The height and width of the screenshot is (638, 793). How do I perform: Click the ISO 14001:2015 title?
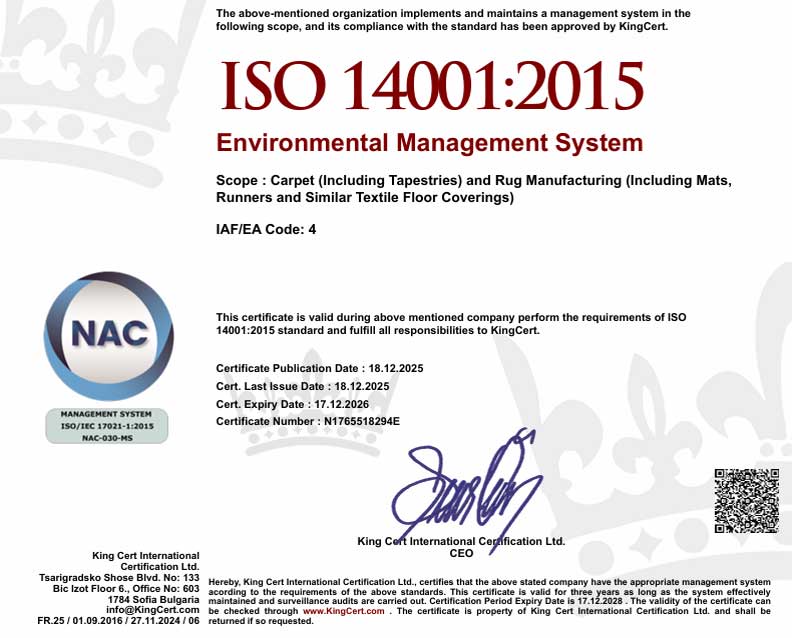point(431,86)
